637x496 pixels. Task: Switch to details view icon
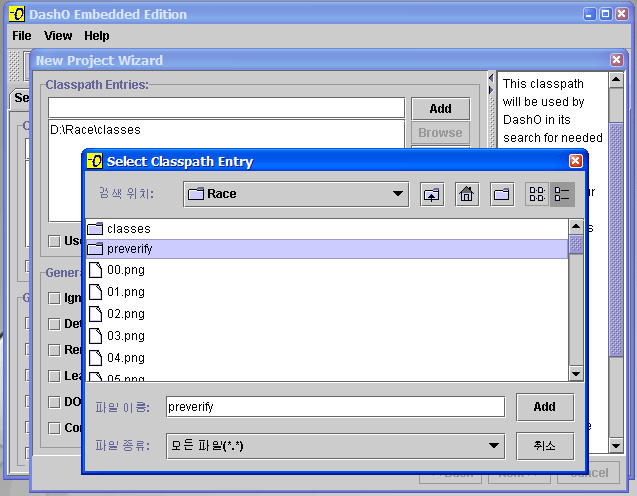pos(562,195)
